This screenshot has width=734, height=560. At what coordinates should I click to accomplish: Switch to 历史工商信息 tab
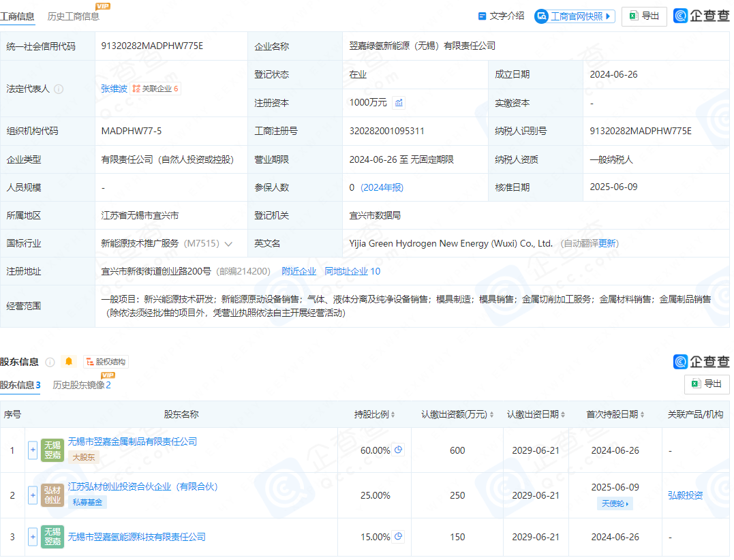[74, 16]
